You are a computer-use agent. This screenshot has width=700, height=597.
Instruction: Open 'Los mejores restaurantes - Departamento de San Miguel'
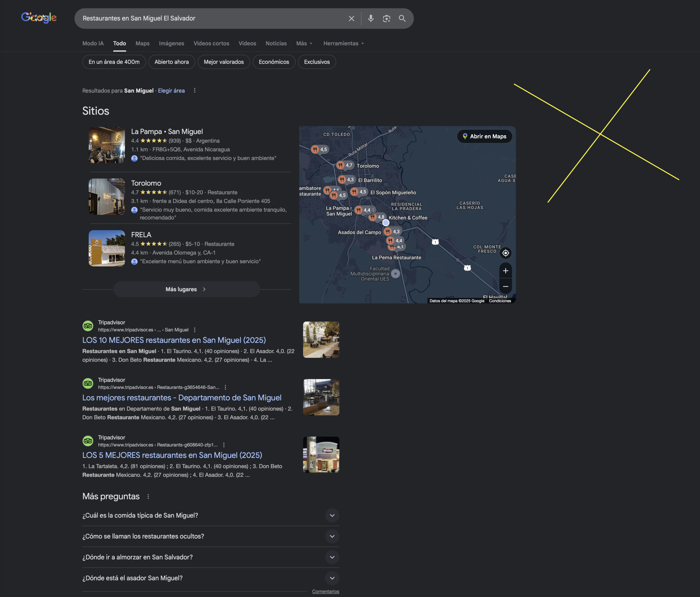(182, 397)
